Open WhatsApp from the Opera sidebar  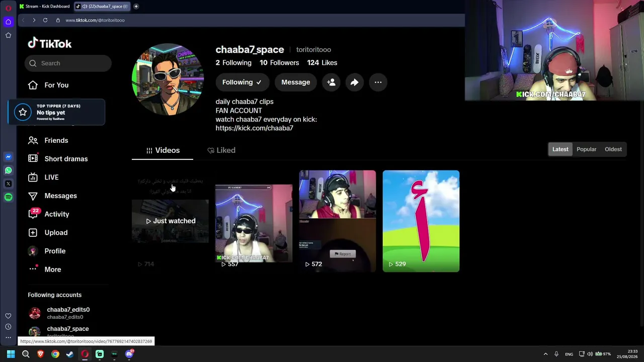pyautogui.click(x=8, y=170)
